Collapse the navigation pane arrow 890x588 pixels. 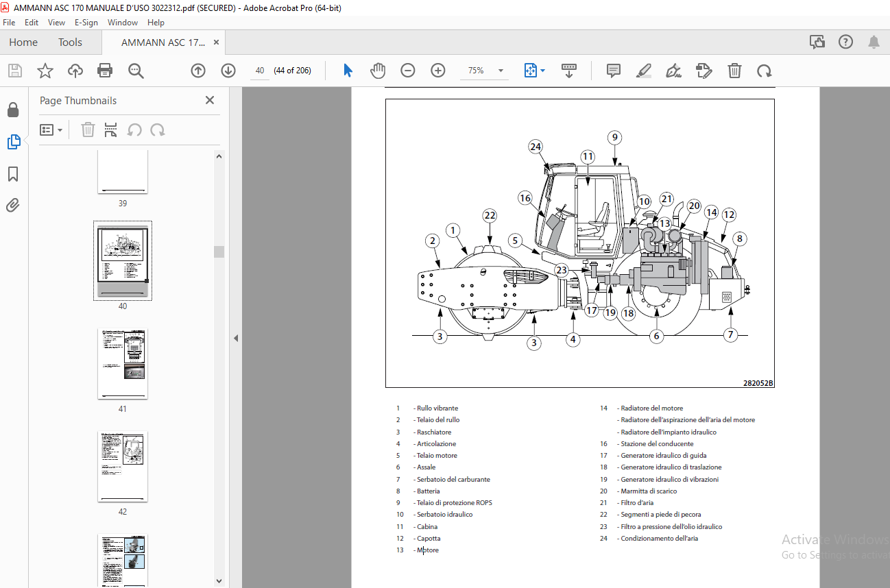pyautogui.click(x=236, y=338)
